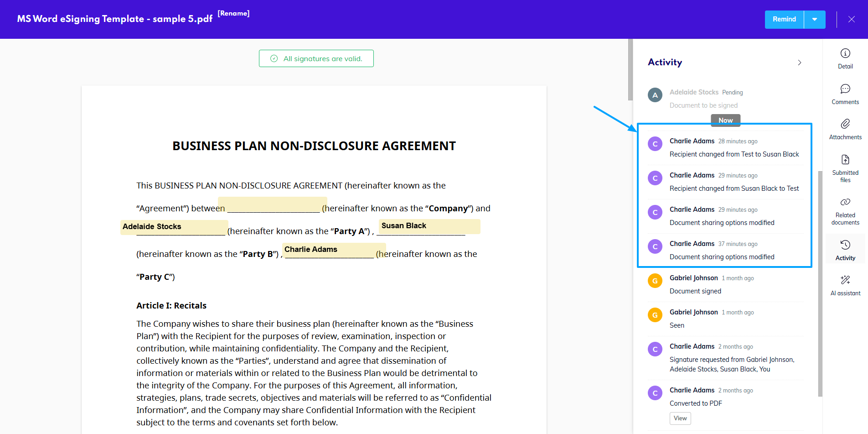Select the Activity history icon
This screenshot has height=434, width=868.
845,246
